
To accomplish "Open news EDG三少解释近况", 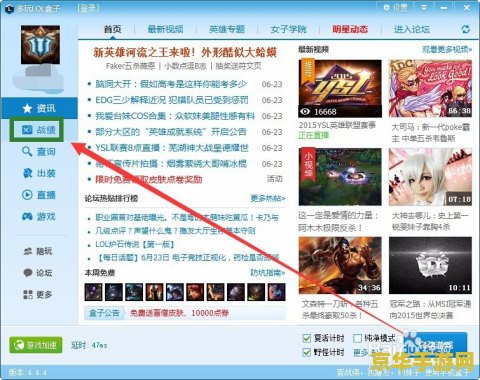I will coord(172,100).
